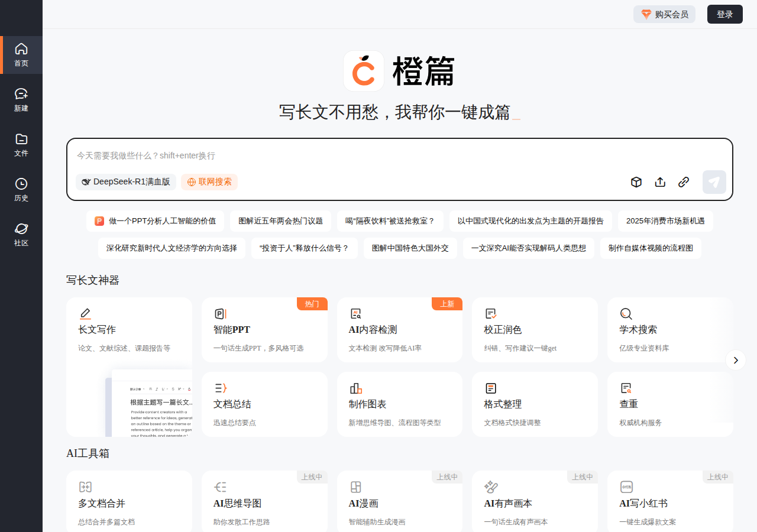Open the AI思维导图 tool card
This screenshot has height=532, width=757.
tap(264, 501)
